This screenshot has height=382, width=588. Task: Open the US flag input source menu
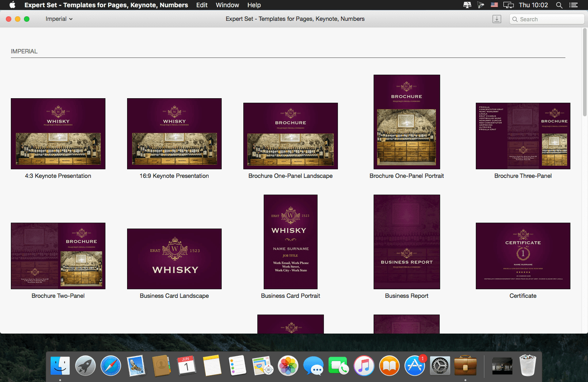pos(494,5)
